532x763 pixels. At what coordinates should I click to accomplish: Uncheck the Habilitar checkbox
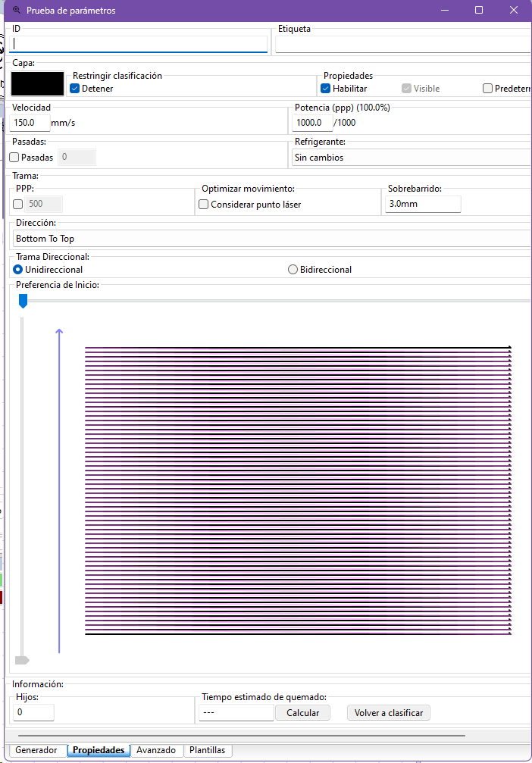pyautogui.click(x=326, y=89)
